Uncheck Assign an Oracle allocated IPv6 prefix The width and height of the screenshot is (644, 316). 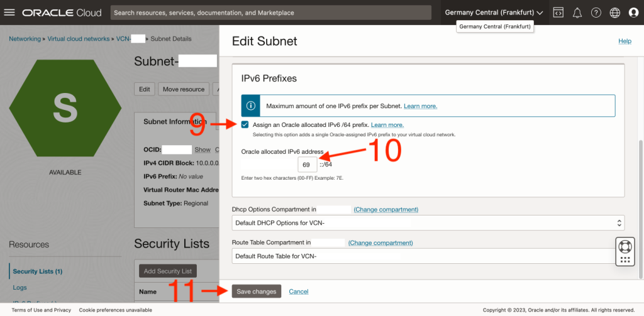coord(245,125)
